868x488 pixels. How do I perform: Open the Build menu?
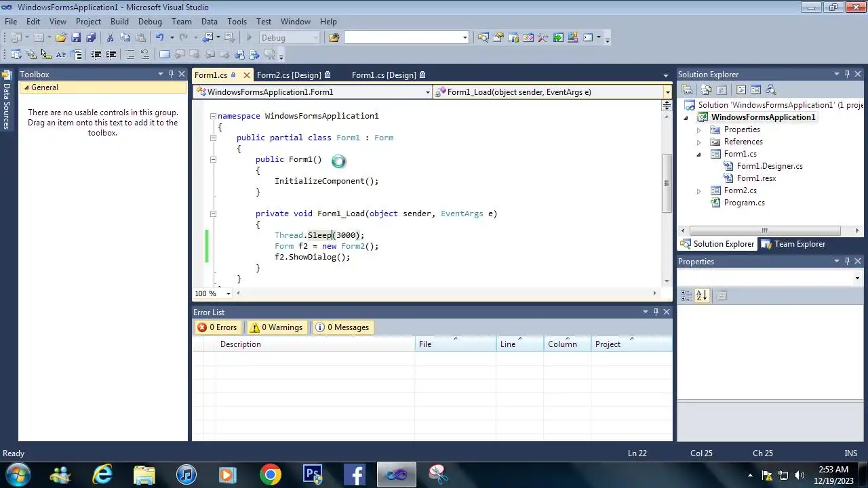[x=119, y=22]
